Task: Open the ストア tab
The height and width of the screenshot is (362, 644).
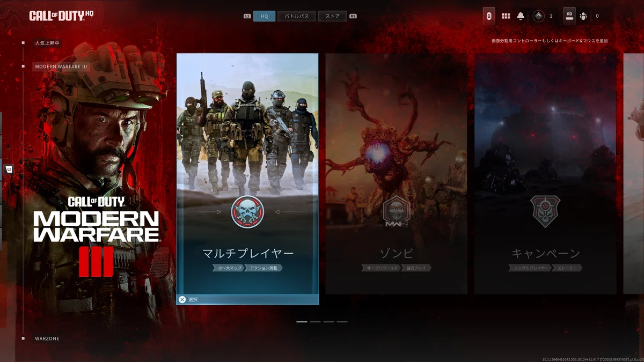Action: (332, 16)
